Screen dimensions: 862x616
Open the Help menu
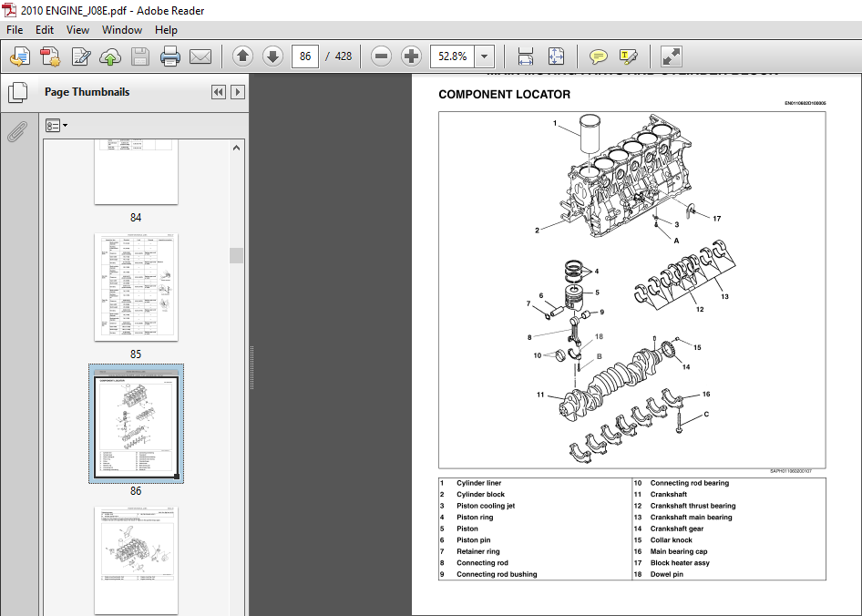pos(166,30)
